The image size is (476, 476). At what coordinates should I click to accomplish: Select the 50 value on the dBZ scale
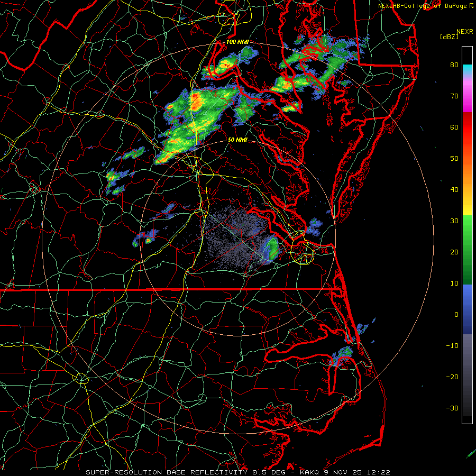[x=454, y=159]
